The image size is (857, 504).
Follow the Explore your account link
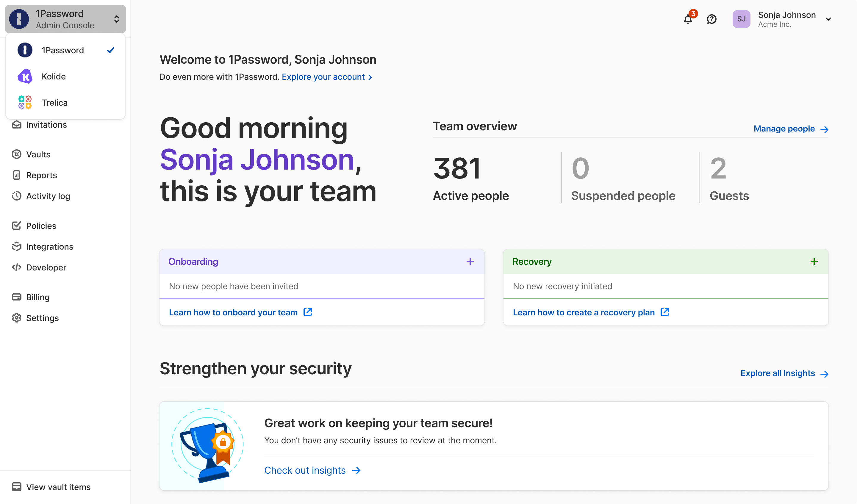point(323,76)
